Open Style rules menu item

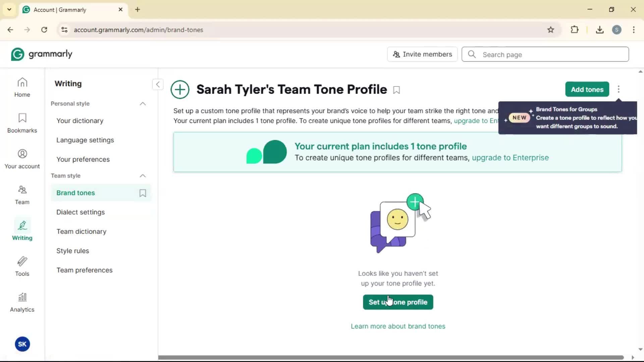pos(72,251)
